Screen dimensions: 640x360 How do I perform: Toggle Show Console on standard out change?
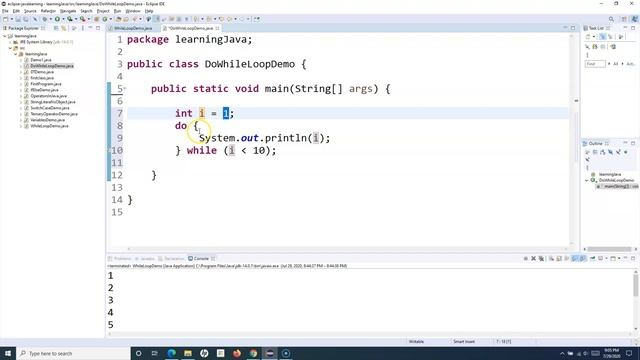click(x=575, y=258)
